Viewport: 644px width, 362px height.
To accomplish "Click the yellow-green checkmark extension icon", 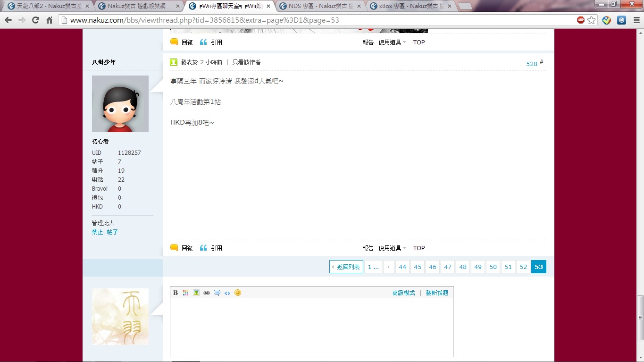I will pos(607,20).
